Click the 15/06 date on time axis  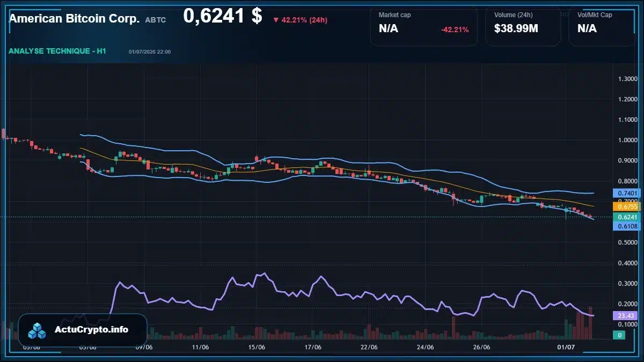(257, 347)
